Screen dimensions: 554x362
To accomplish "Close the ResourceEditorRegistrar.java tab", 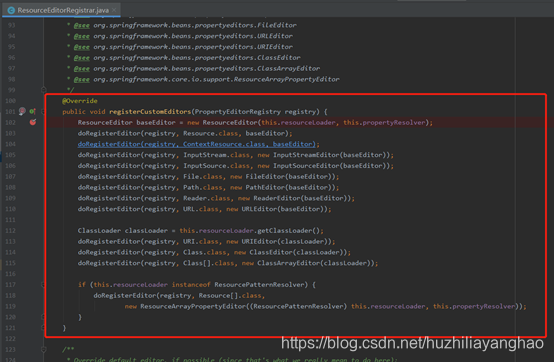I will pyautogui.click(x=114, y=10).
